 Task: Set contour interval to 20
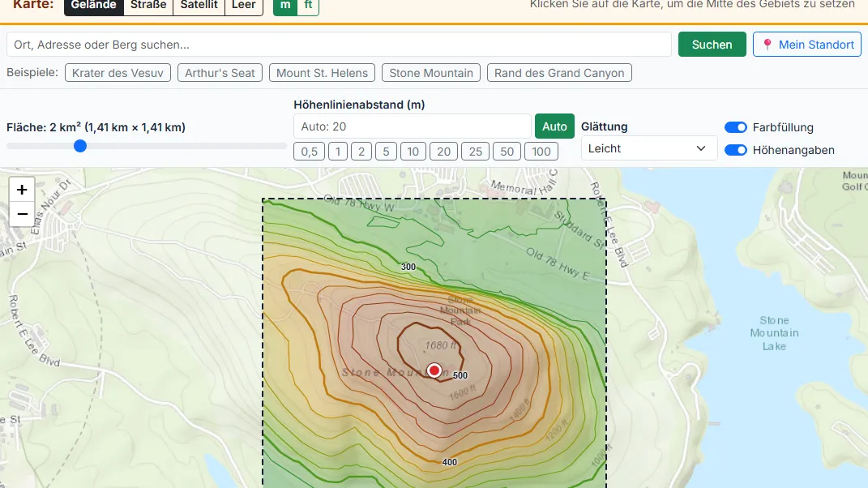coord(443,152)
